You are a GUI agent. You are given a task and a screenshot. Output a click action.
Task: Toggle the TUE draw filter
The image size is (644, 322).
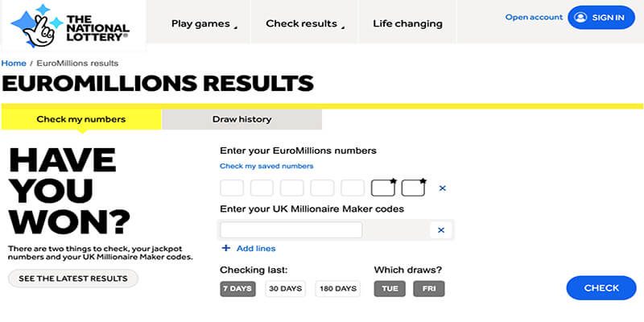pos(390,288)
